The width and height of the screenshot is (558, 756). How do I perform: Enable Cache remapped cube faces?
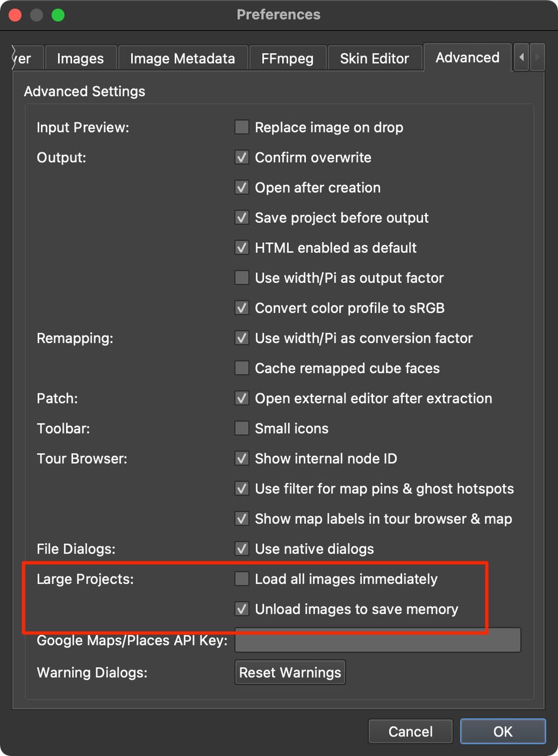242,368
